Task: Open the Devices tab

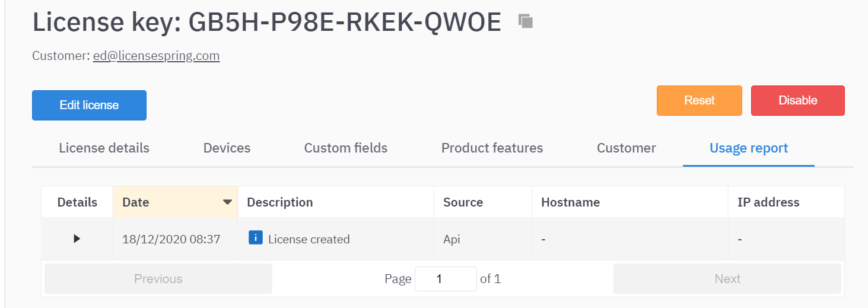Action: pos(227,148)
